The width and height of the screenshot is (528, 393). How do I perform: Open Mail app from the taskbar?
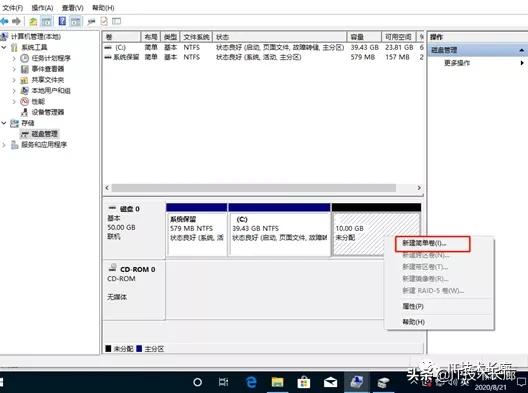[330, 383]
